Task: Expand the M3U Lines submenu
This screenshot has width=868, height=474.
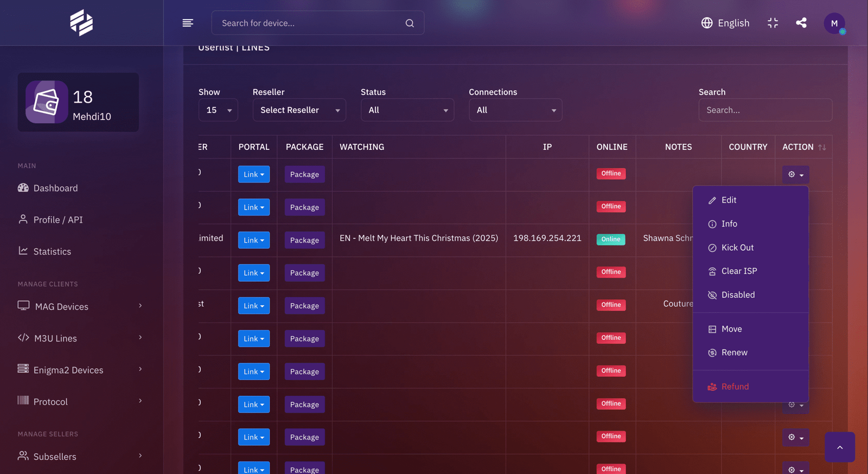Action: pos(141,337)
